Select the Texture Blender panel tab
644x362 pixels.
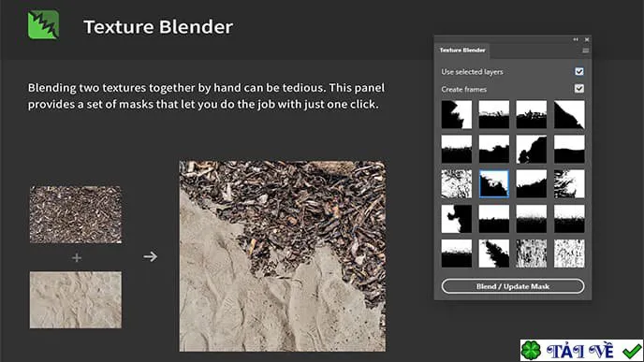coord(462,51)
